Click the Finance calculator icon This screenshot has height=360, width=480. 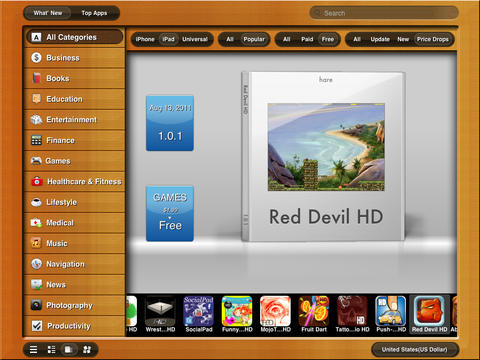tap(36, 140)
